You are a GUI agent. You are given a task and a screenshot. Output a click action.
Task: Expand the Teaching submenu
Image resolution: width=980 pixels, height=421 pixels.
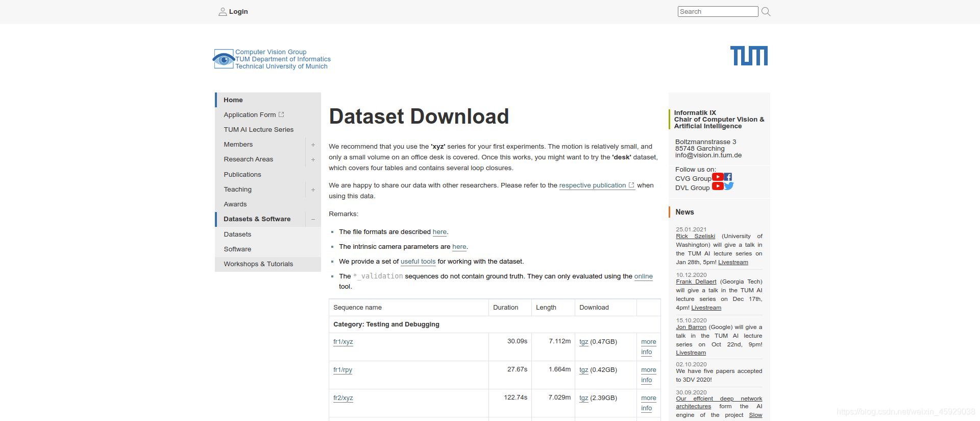coord(313,190)
